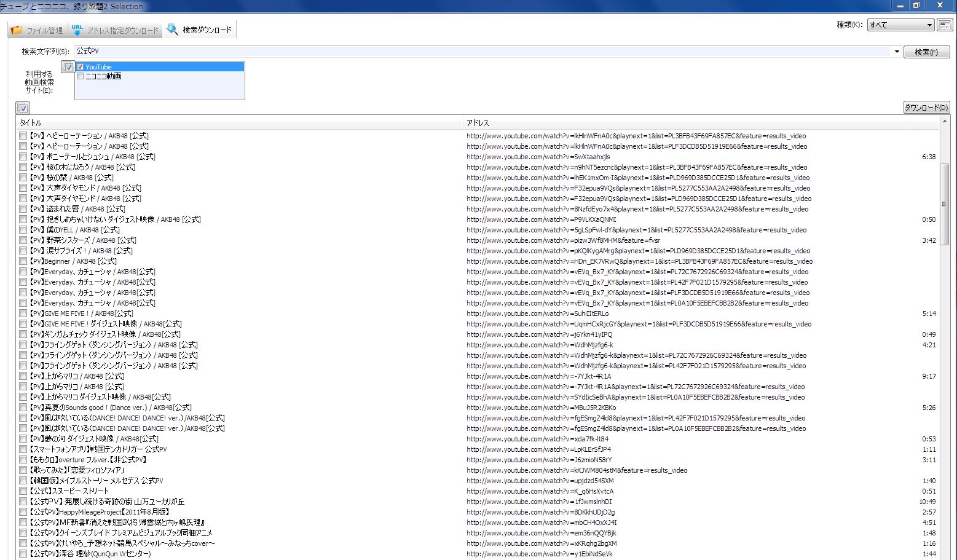Screen dimensions: 957x560
Task: Click the title ギンガムチェック ダイジェスト映像 / AKB48
Action: 104,334
